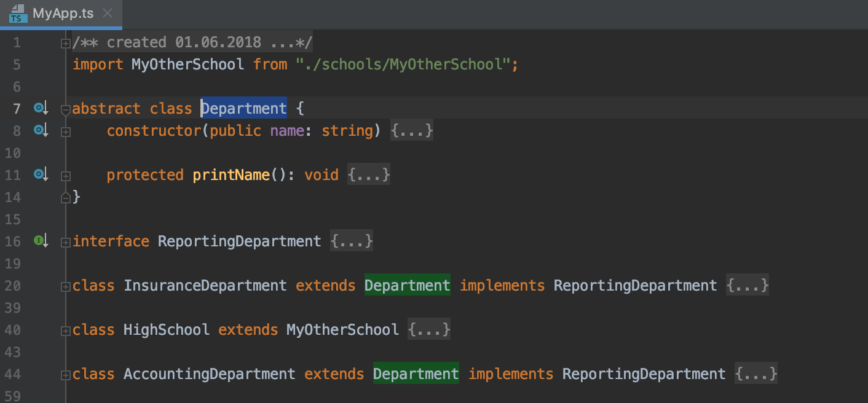This screenshot has width=868, height=403.
Task: Click the printName method name
Action: 231,175
